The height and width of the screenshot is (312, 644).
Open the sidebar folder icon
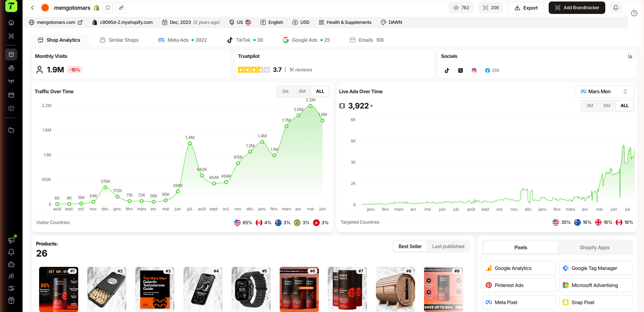[x=11, y=130]
